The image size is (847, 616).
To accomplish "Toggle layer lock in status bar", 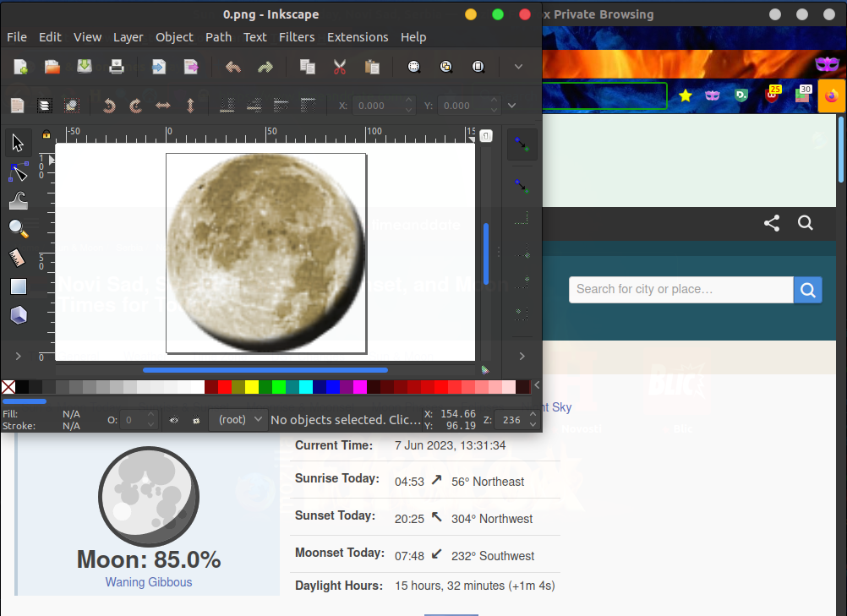I will click(197, 420).
